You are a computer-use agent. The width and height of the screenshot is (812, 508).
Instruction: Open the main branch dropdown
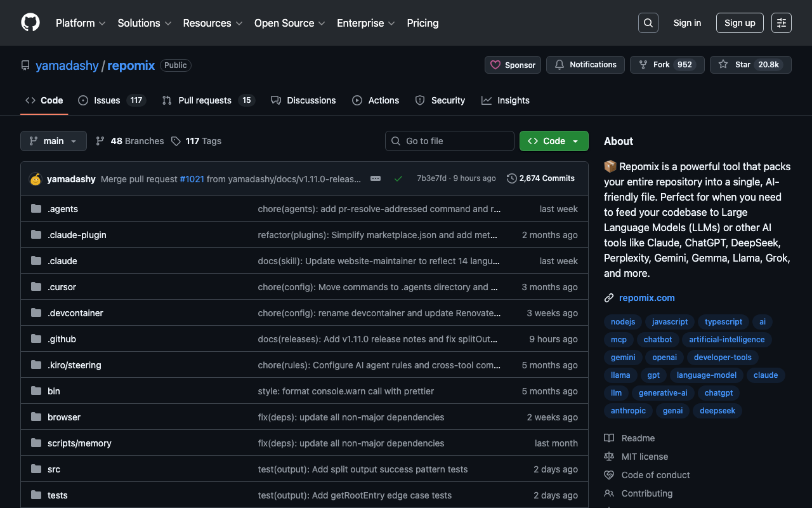[53, 141]
